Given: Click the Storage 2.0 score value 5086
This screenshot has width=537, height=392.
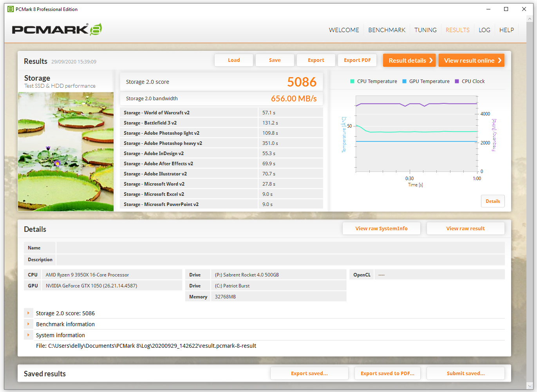Looking at the screenshot, I should tap(302, 82).
